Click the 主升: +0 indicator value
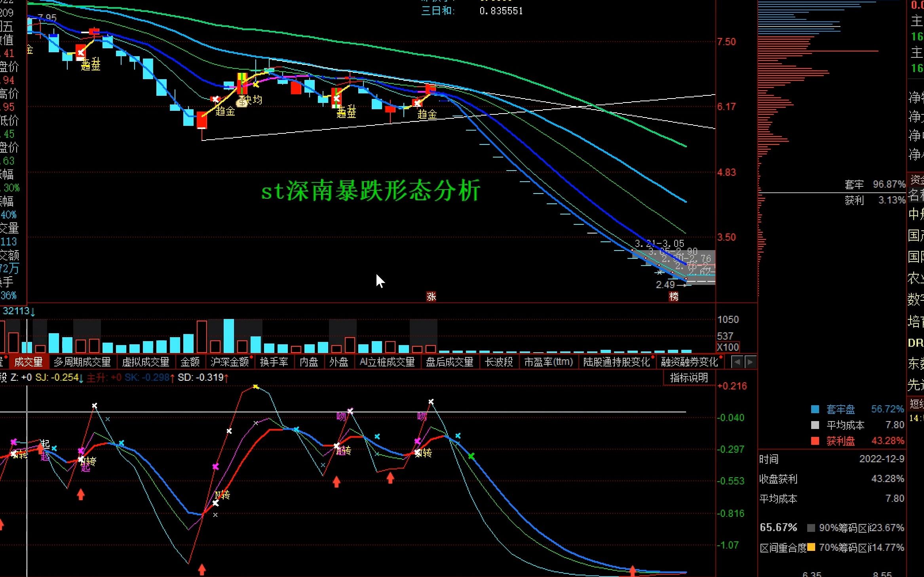 coord(104,378)
